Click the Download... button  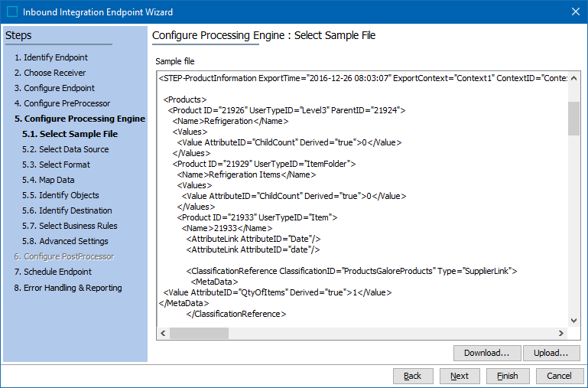(487, 353)
